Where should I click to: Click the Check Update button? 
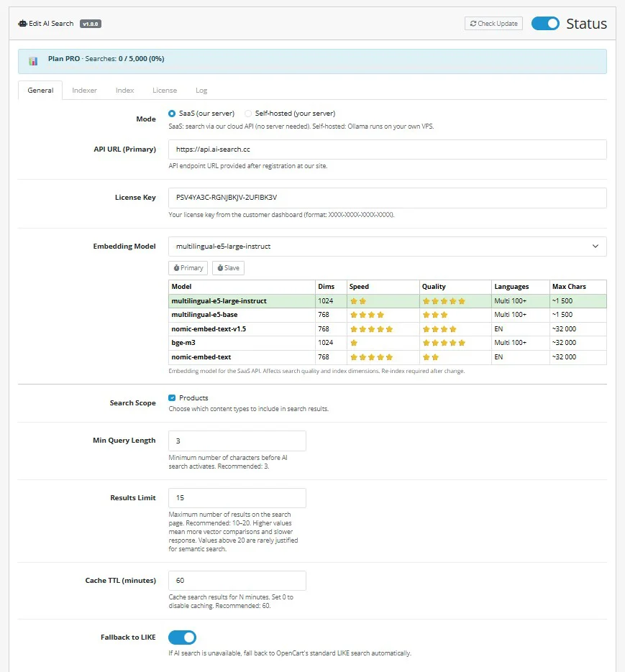[x=493, y=23]
